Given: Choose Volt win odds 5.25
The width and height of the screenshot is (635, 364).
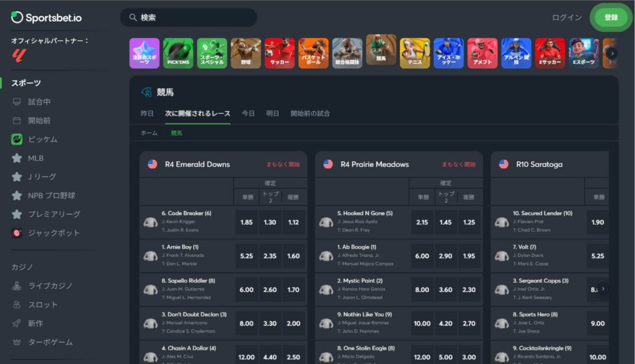Looking at the screenshot, I should click(x=597, y=256).
